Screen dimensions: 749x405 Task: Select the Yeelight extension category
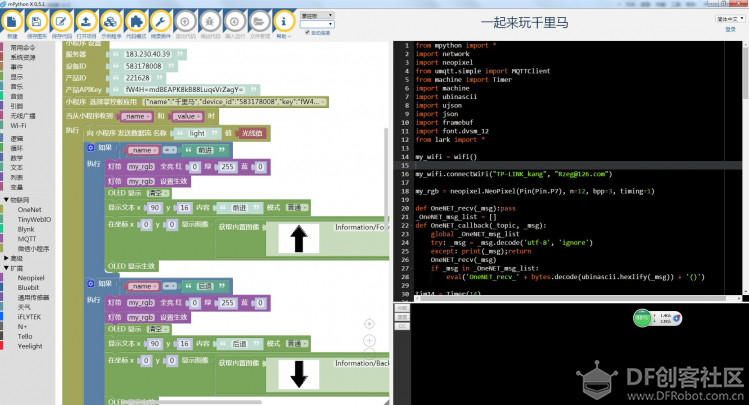[x=30, y=346]
